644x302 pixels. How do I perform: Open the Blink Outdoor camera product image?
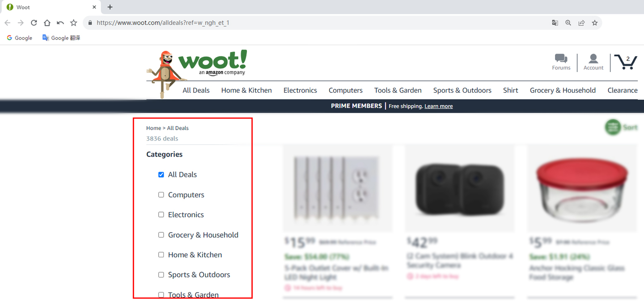[460, 188]
